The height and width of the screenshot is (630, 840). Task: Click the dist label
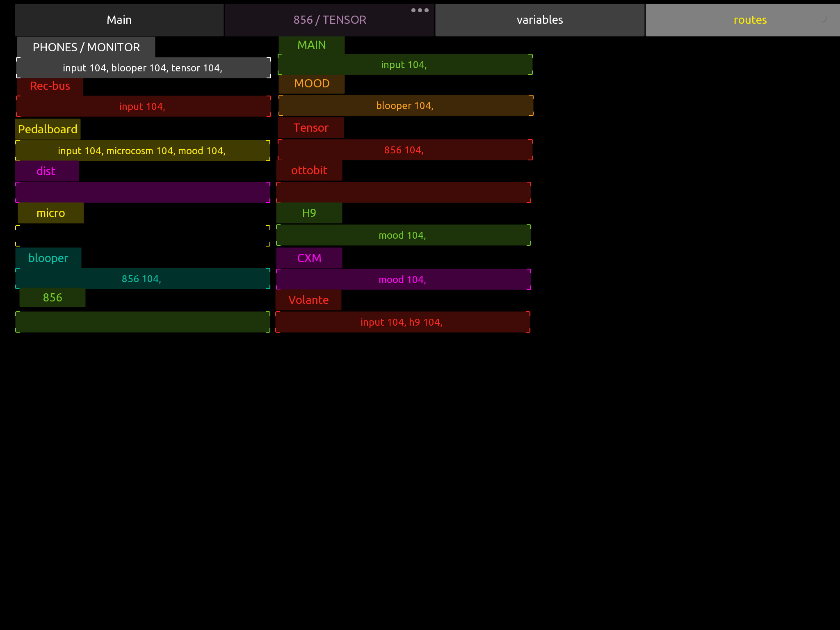pos(47,171)
